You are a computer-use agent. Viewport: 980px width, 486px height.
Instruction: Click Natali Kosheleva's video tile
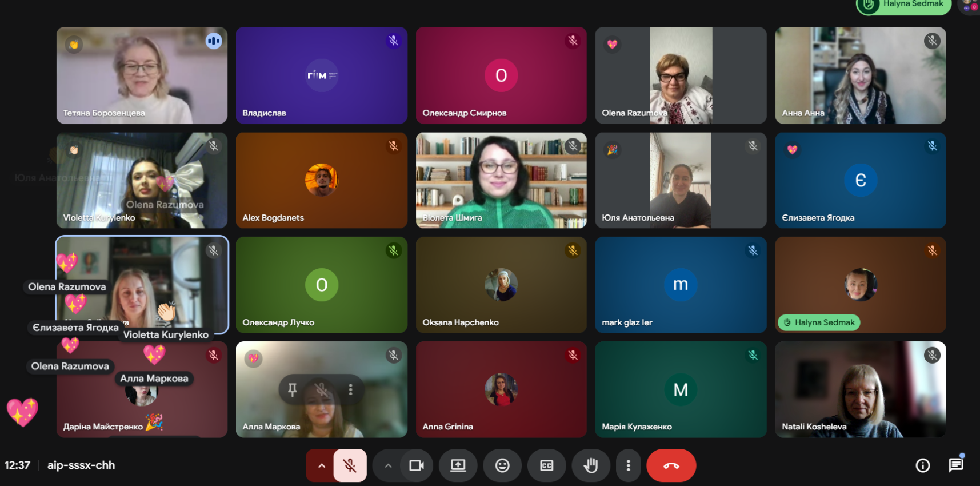(860, 389)
